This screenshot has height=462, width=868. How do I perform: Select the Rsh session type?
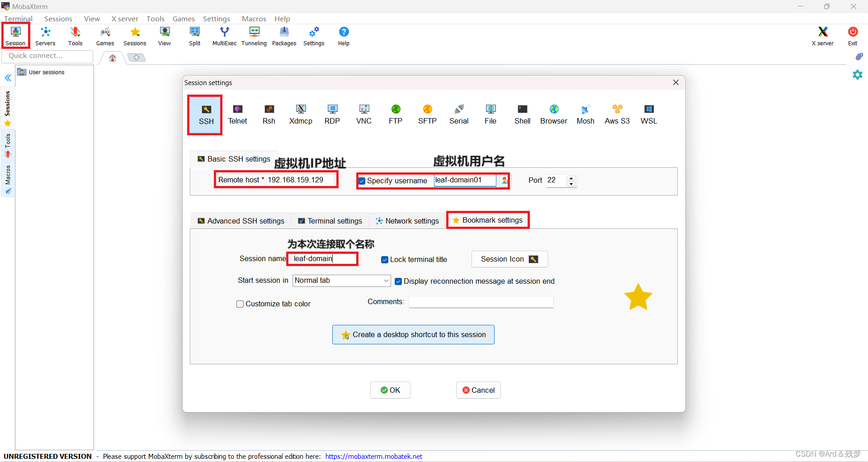pos(269,115)
